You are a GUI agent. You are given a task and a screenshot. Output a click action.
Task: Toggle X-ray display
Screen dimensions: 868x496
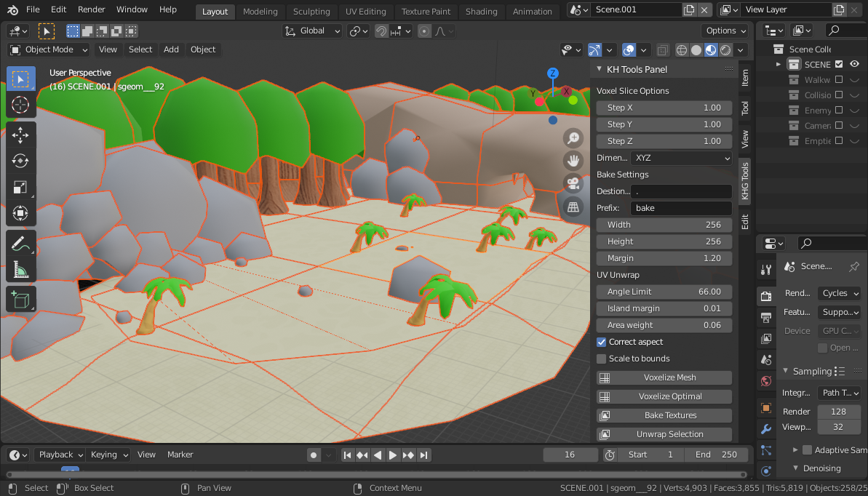click(662, 50)
